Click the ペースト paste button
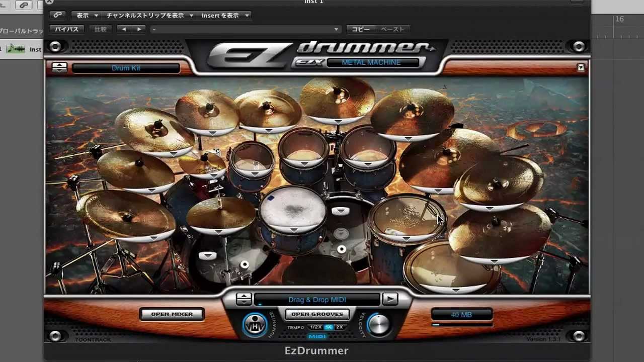 point(392,29)
